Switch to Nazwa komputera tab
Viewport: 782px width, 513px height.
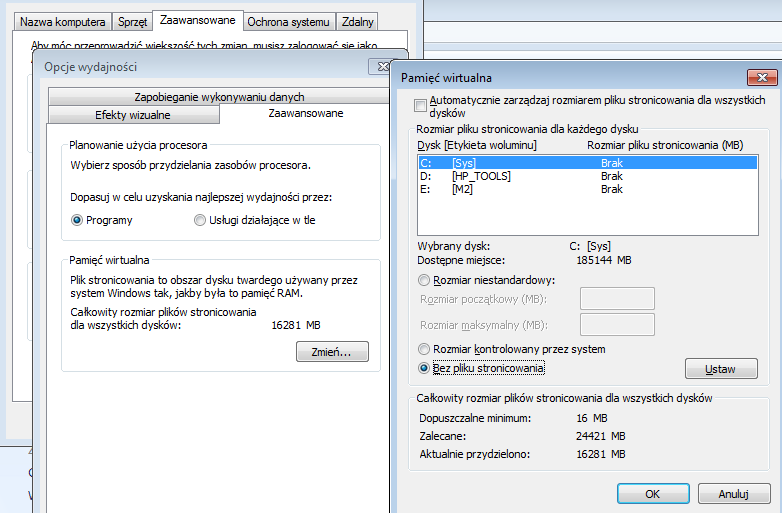pos(62,22)
